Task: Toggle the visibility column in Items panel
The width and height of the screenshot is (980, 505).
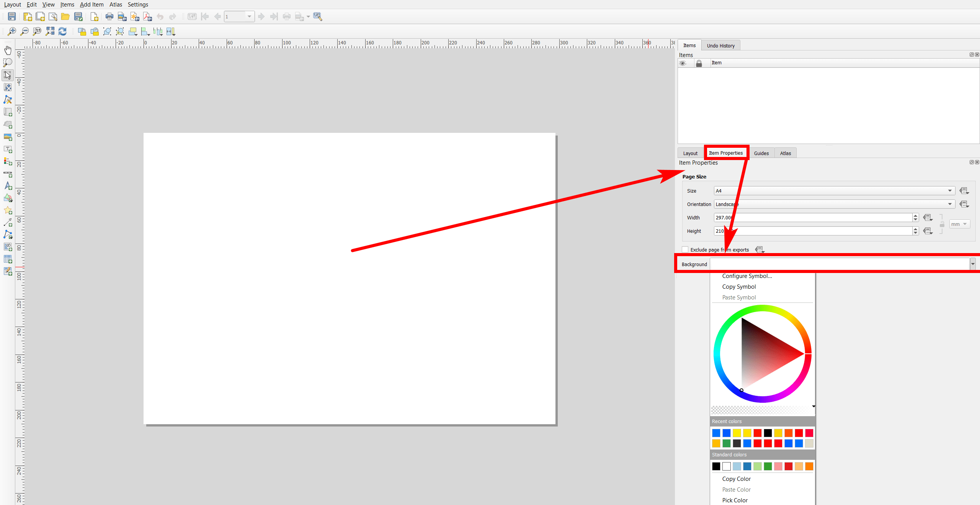Action: (684, 63)
